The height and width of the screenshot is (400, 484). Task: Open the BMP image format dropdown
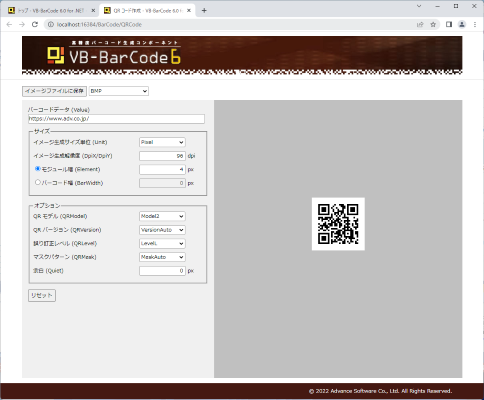tap(119, 91)
